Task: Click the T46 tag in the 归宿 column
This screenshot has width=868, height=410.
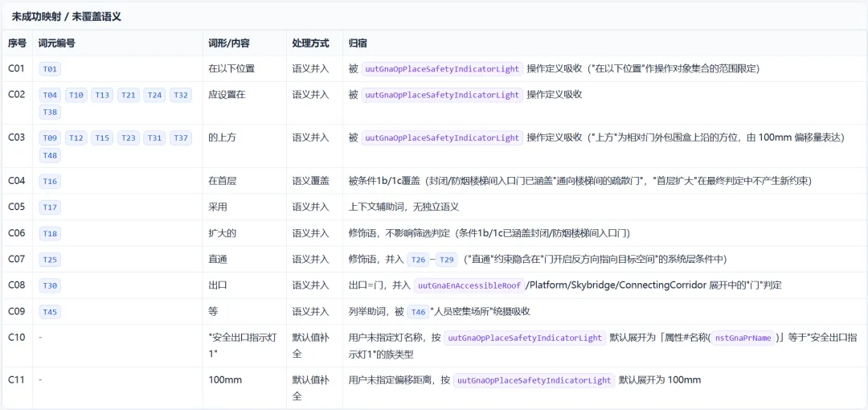Action: [x=417, y=311]
